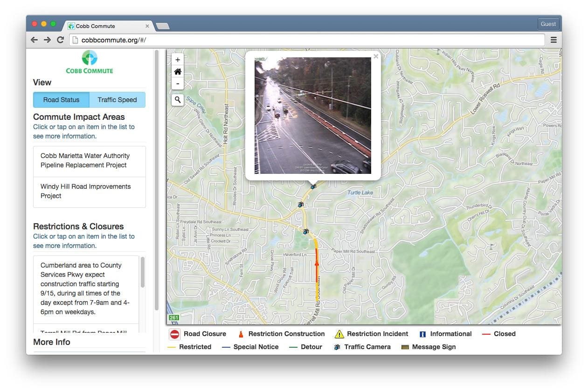Screen dimensions: 588x392
Task: Click the traffic camera icon near Paper Mill Rd
Action: point(306,231)
